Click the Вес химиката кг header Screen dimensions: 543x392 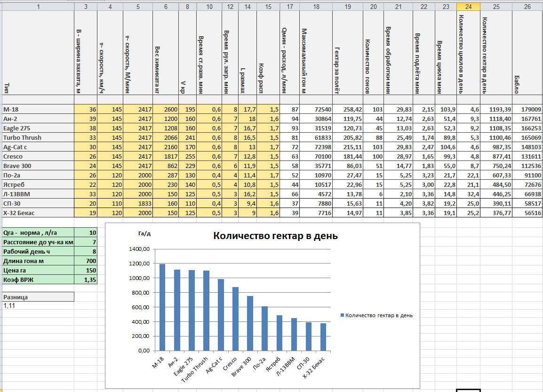point(166,53)
